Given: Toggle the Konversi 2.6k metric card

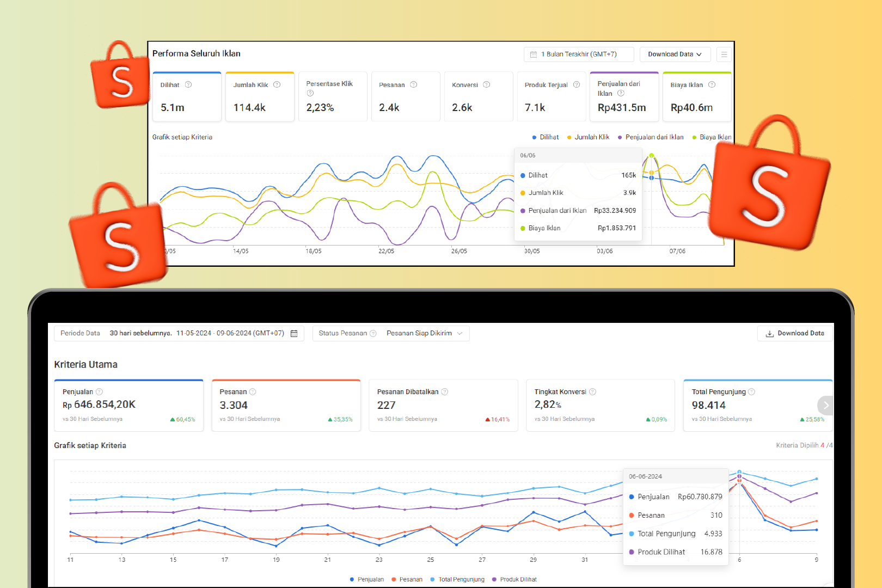Looking at the screenshot, I should (x=479, y=96).
